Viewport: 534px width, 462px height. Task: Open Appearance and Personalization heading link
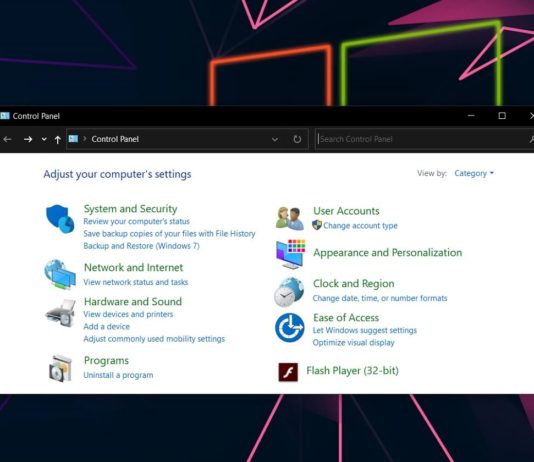tap(388, 253)
